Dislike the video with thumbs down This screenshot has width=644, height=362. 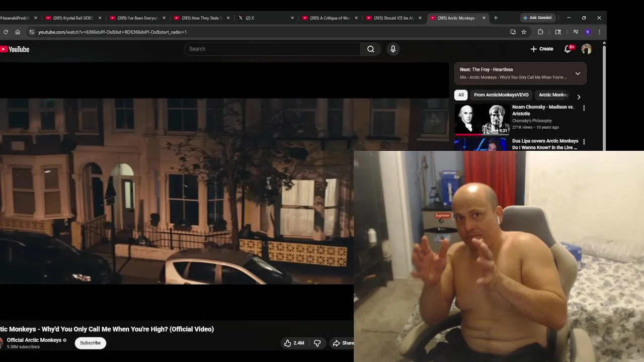click(x=317, y=343)
